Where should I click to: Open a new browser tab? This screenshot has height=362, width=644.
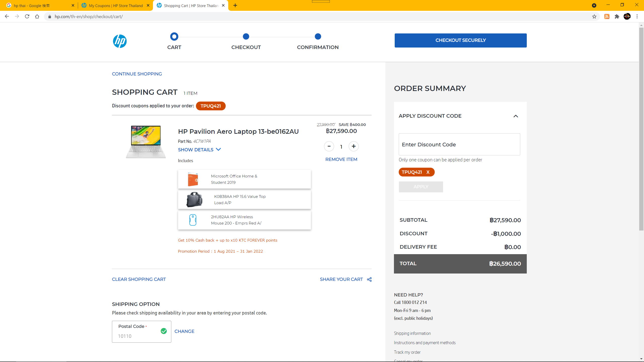click(x=235, y=6)
